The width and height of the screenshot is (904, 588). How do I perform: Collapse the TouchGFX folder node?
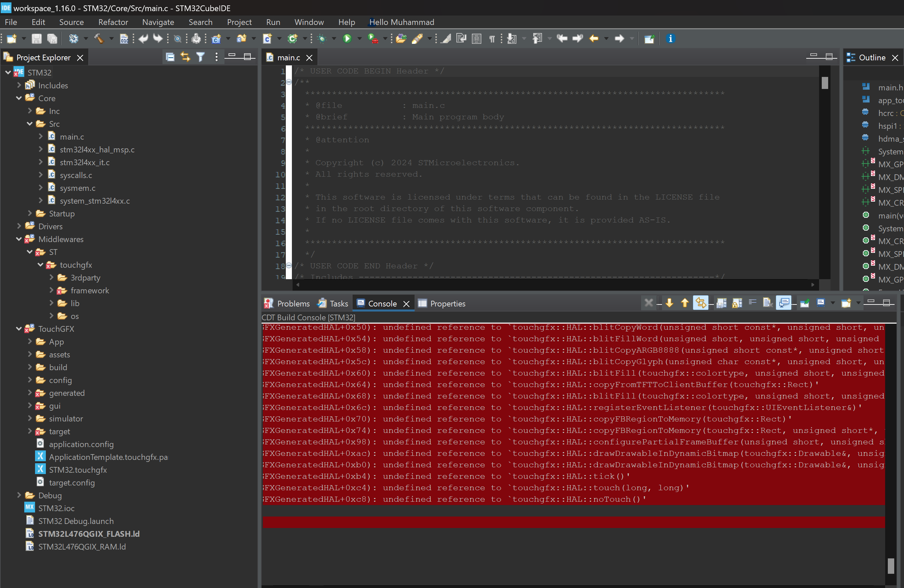19,329
